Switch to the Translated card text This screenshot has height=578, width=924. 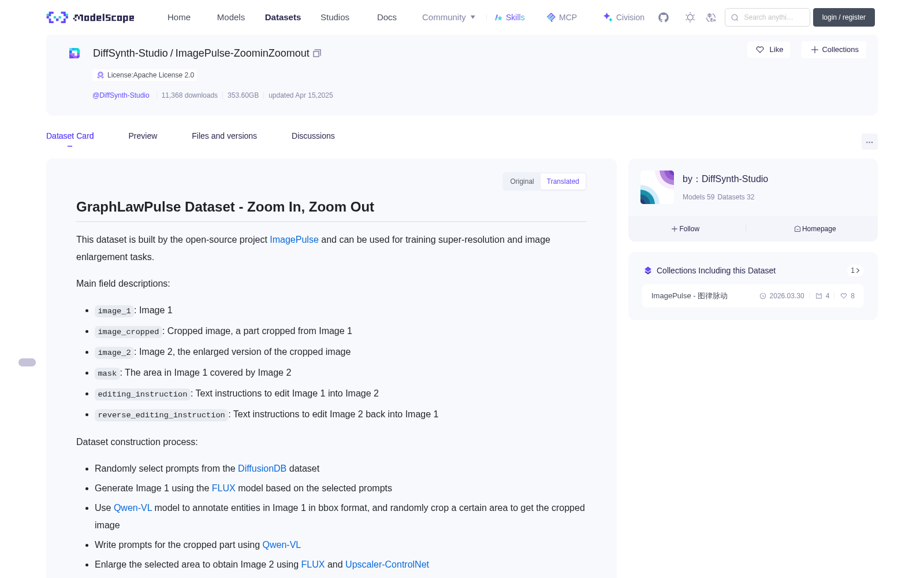(x=563, y=181)
